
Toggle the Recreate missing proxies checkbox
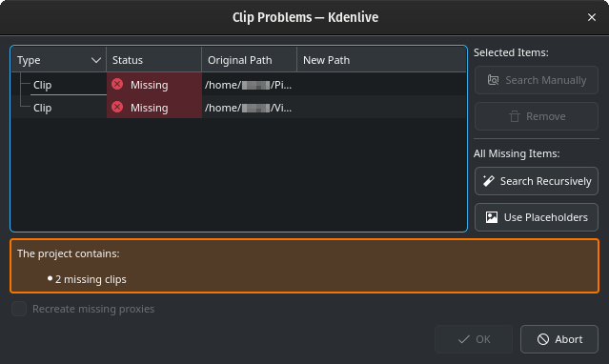(19, 309)
